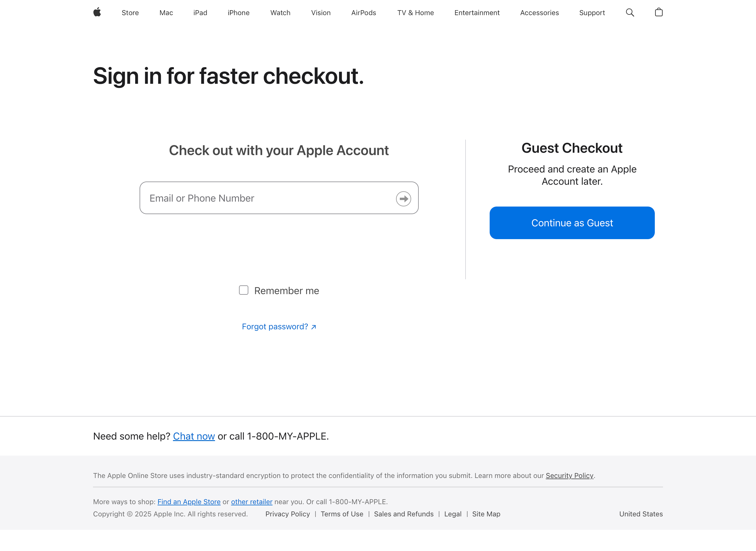Enable the Remember me checkbox
Image resolution: width=756 pixels, height=551 pixels.
click(x=243, y=290)
